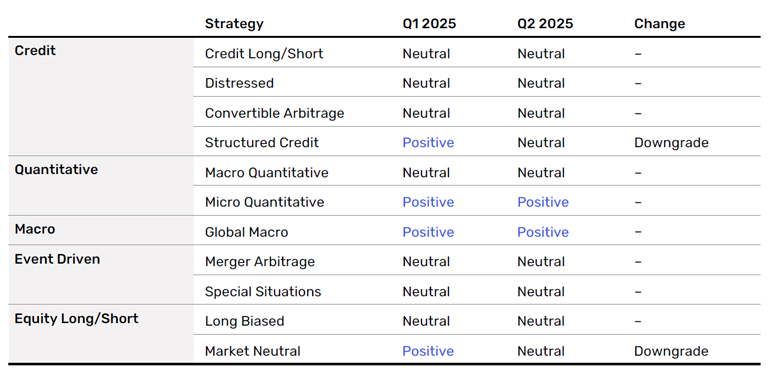Click the Special Situations strategy cell
770x370 pixels.
click(263, 291)
